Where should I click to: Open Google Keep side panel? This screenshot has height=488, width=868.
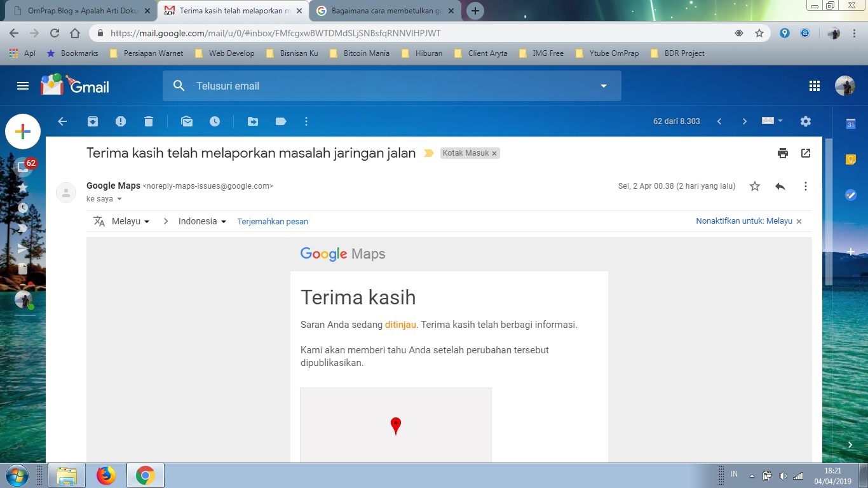point(851,159)
